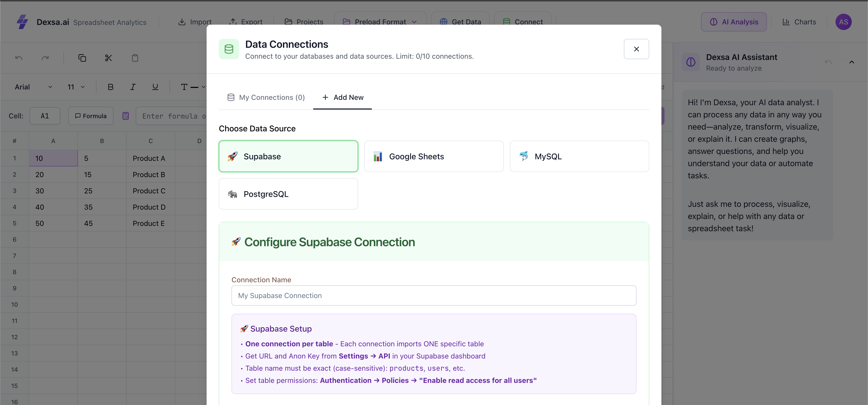Open the font size 11 dropdown

[x=76, y=87]
